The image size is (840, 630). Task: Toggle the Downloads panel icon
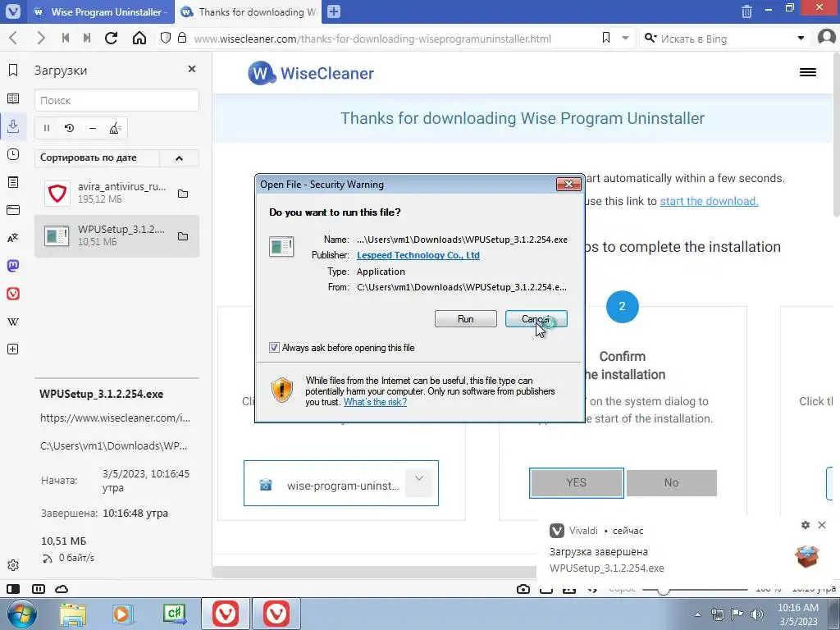pyautogui.click(x=13, y=126)
